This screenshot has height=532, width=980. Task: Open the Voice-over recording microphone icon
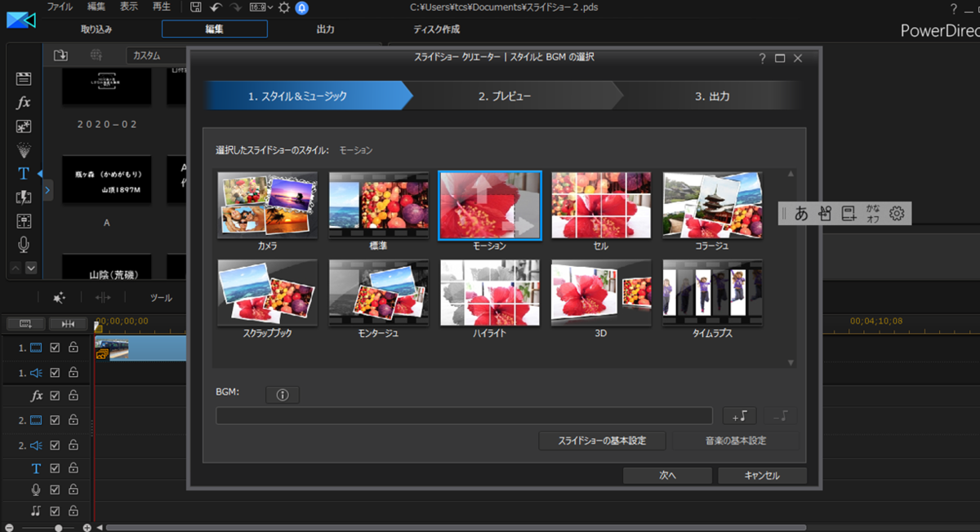(x=24, y=244)
